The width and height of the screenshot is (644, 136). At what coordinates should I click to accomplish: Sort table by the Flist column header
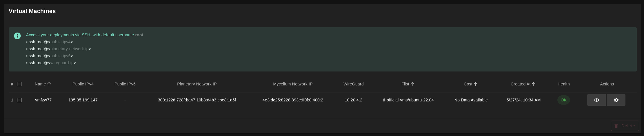pos(405,84)
